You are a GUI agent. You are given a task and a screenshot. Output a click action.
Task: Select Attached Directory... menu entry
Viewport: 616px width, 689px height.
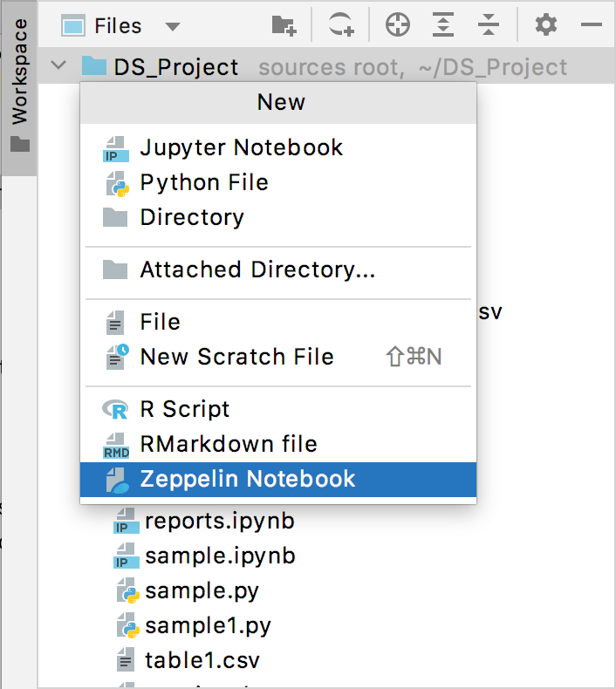(x=257, y=269)
